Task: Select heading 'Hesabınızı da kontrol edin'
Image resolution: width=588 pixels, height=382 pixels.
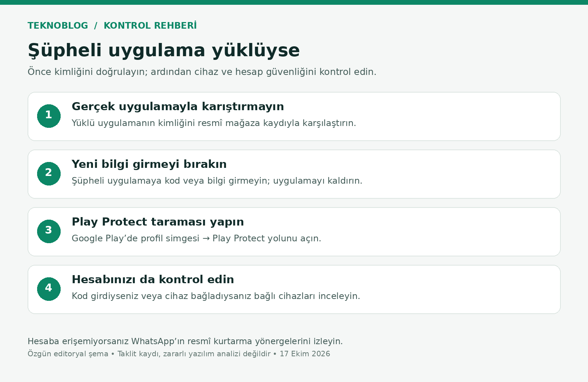Action: pyautogui.click(x=153, y=280)
